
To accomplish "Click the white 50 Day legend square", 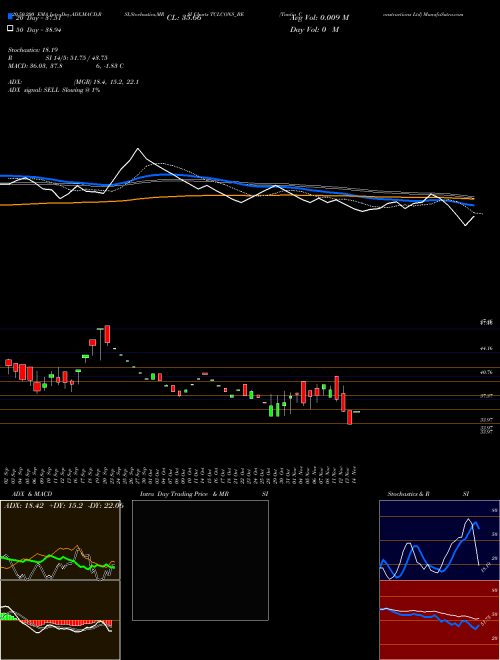I will click(10, 29).
